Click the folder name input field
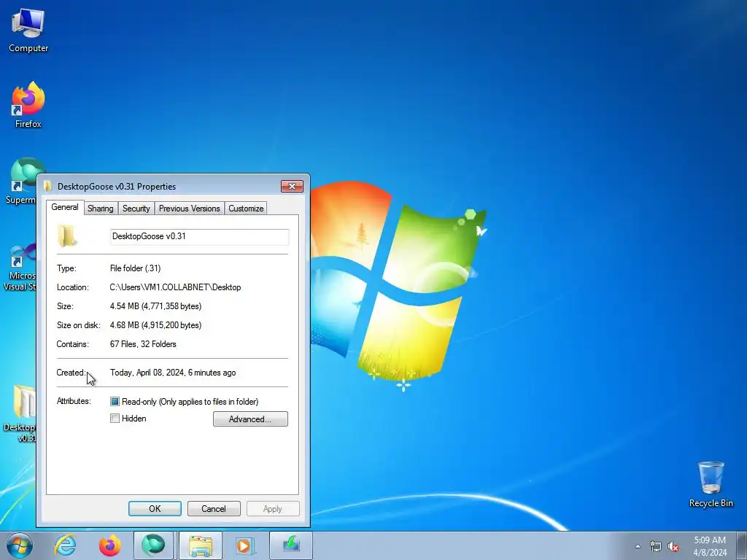Viewport: 747px width, 560px height. [x=200, y=237]
